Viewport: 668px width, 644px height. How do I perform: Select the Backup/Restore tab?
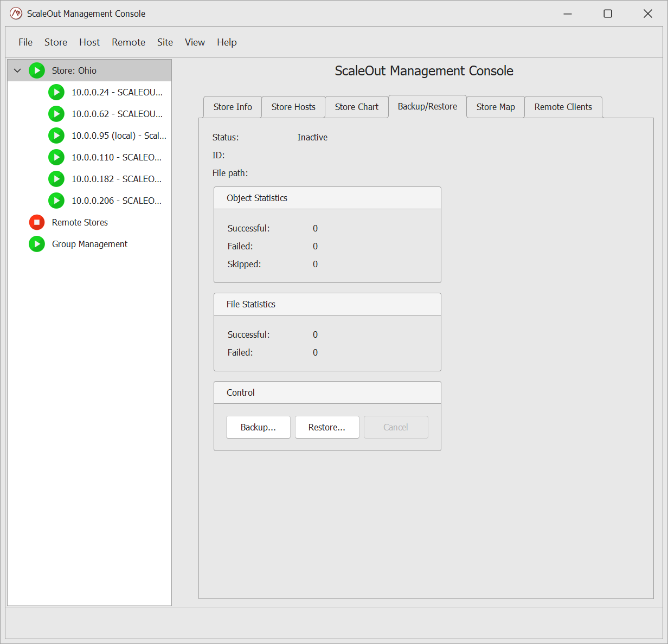(x=427, y=107)
